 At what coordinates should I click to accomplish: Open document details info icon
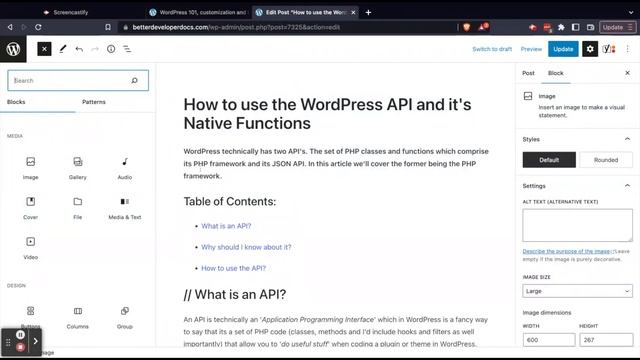[111, 49]
